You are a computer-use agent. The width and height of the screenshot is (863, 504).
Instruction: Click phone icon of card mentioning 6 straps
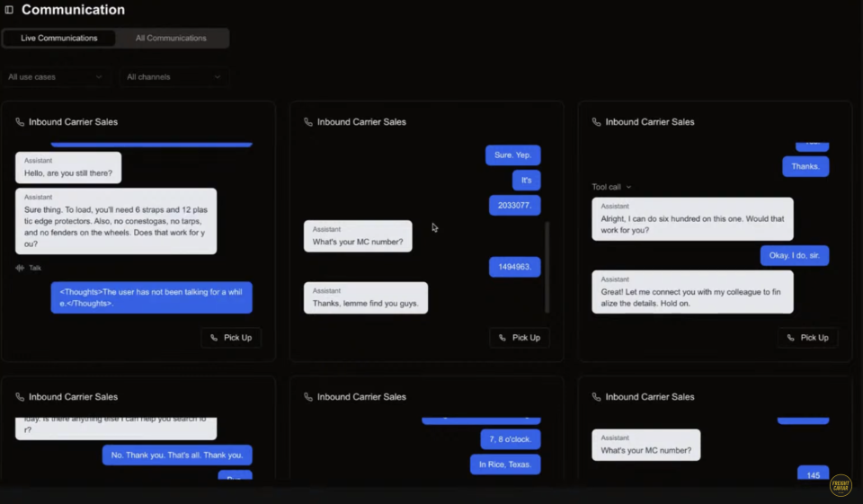(x=20, y=122)
